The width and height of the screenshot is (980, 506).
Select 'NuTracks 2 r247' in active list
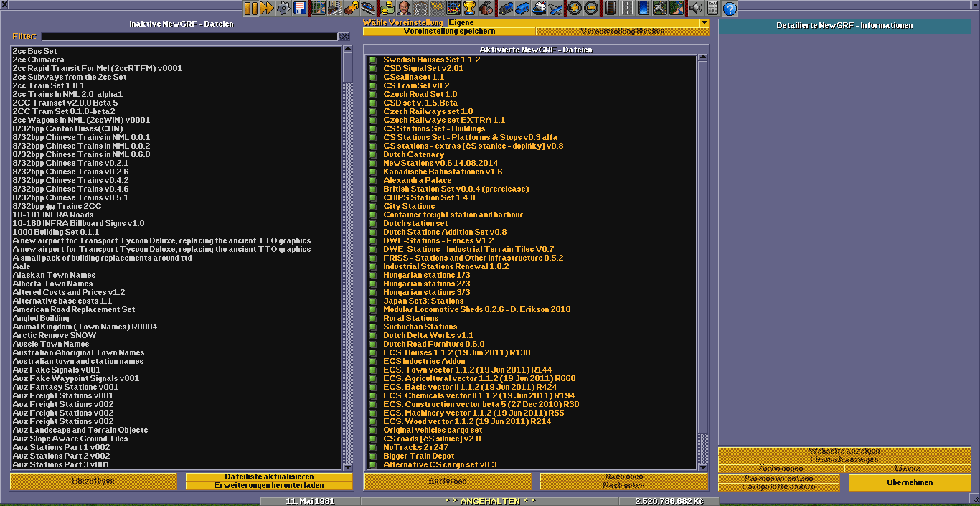click(532, 448)
